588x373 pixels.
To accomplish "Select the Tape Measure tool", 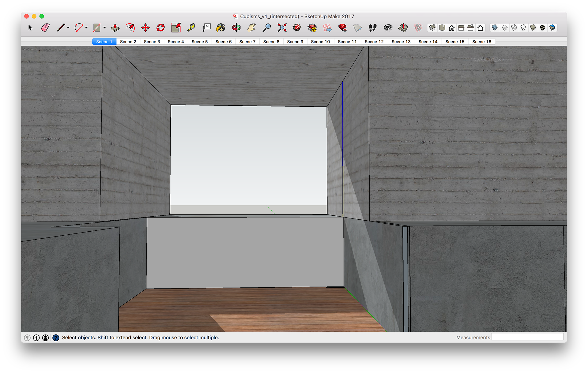I will pyautogui.click(x=191, y=28).
